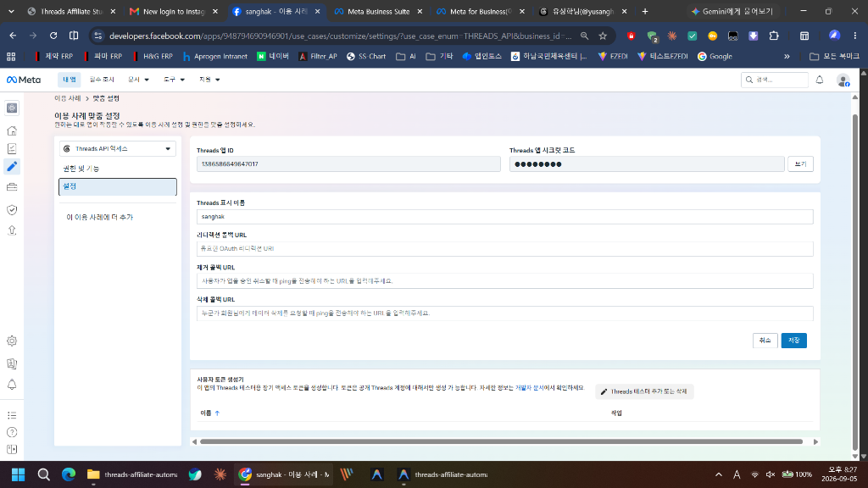Click the Meta logo in header
The width and height of the screenshot is (868, 488).
click(24, 80)
